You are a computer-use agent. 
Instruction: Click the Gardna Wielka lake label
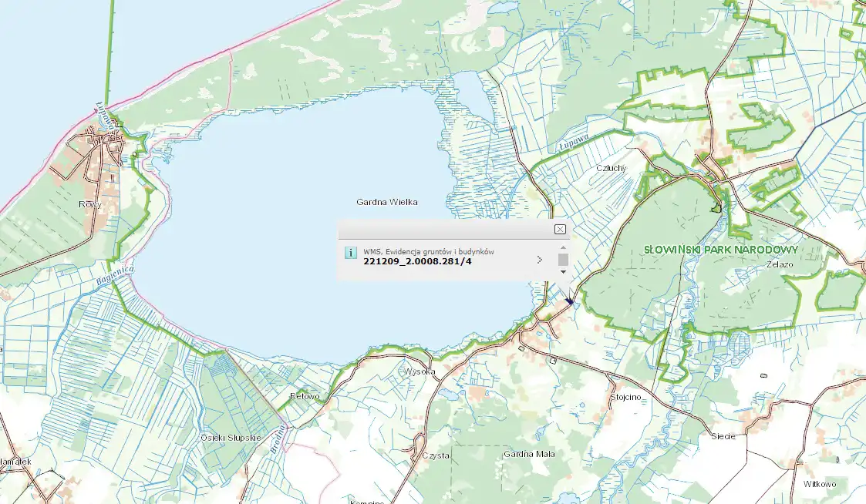(386, 202)
